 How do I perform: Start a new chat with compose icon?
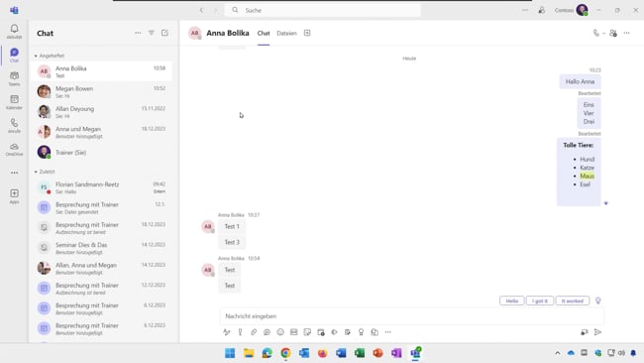point(164,33)
